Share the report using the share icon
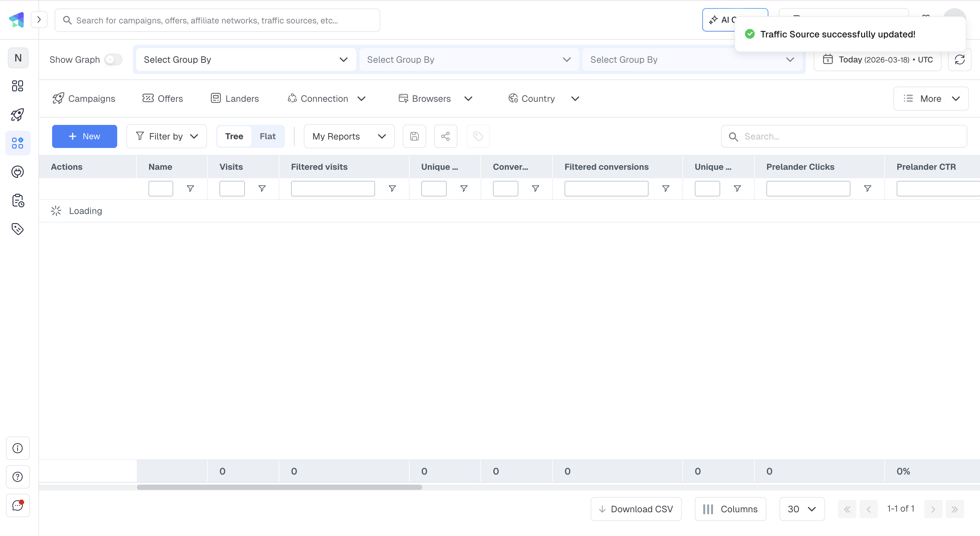This screenshot has width=980, height=536. [445, 136]
